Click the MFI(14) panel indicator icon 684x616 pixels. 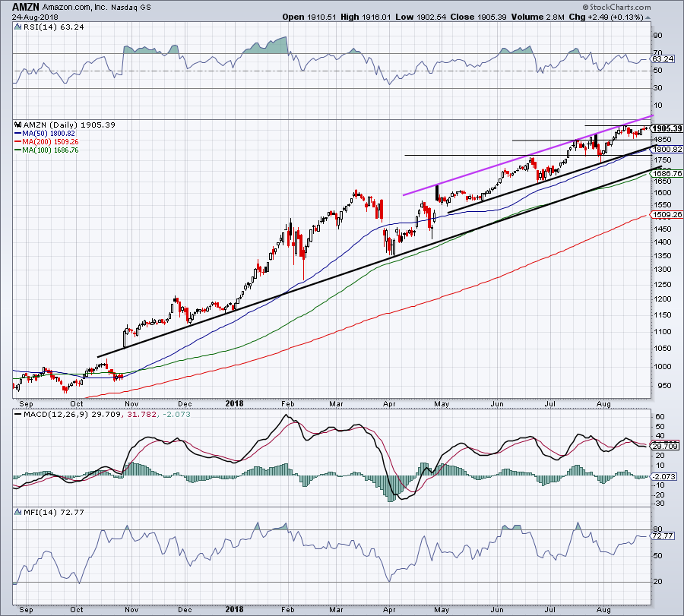(x=18, y=512)
